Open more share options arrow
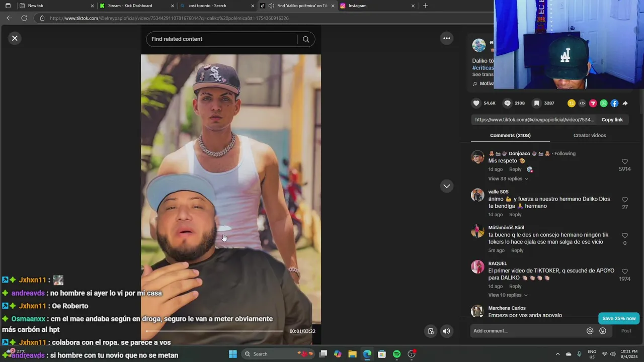 [x=625, y=103]
